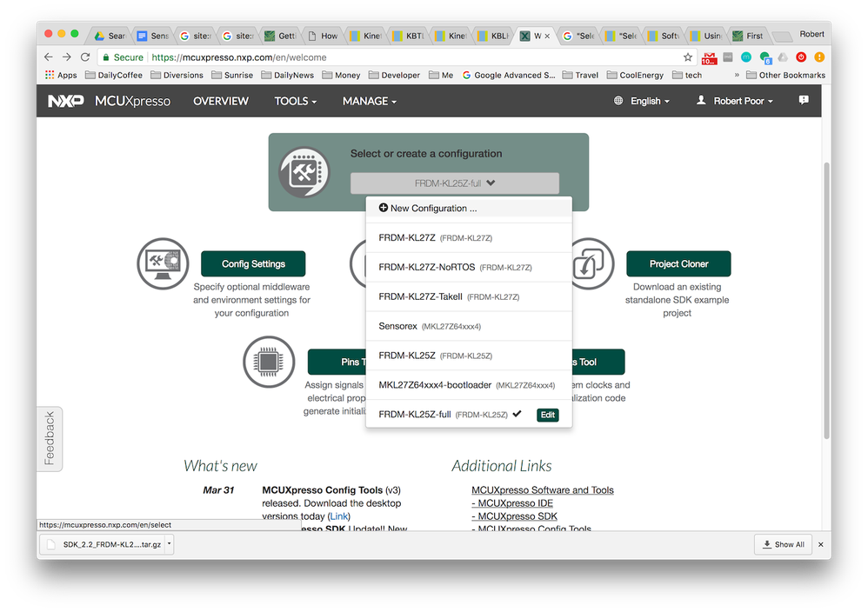Show more bookmarks with the double chevron
868x612 pixels.
737,75
